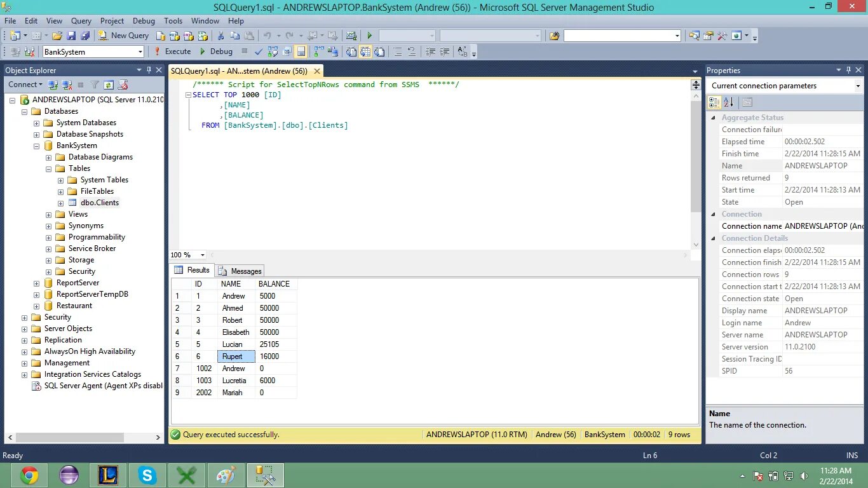Image resolution: width=868 pixels, height=488 pixels.
Task: Click the Object Explorer filter funnel icon
Action: pos(95,85)
